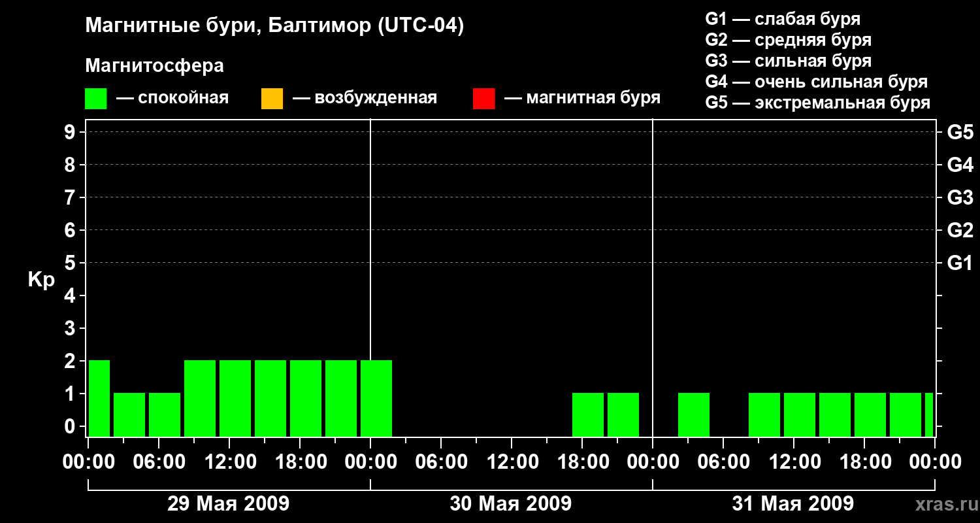Click the date label '29 Мая 2009'
Screen dimensions: 980x523
point(229,504)
